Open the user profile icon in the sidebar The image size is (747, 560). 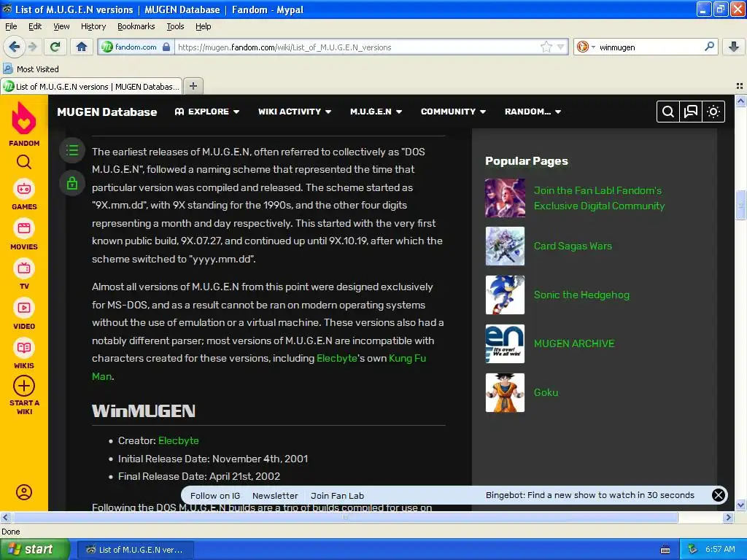[x=24, y=492]
